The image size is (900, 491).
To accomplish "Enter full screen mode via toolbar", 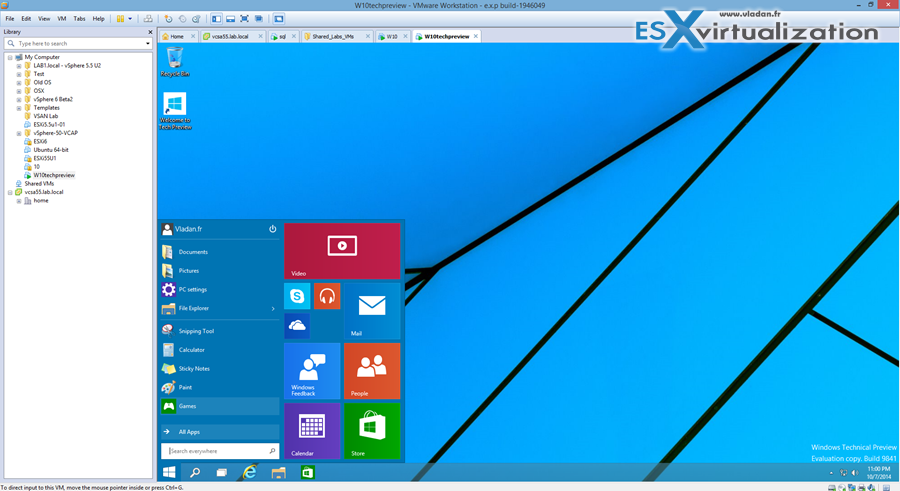I will (x=245, y=18).
